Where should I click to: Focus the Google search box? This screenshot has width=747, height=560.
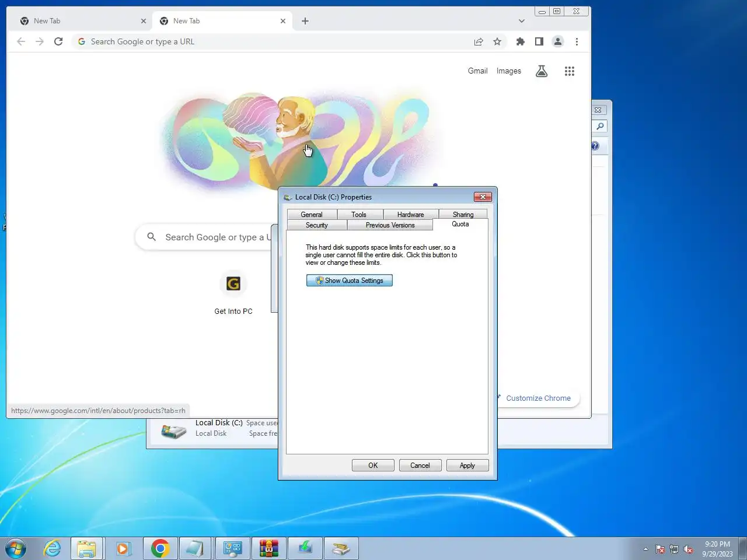tap(204, 237)
